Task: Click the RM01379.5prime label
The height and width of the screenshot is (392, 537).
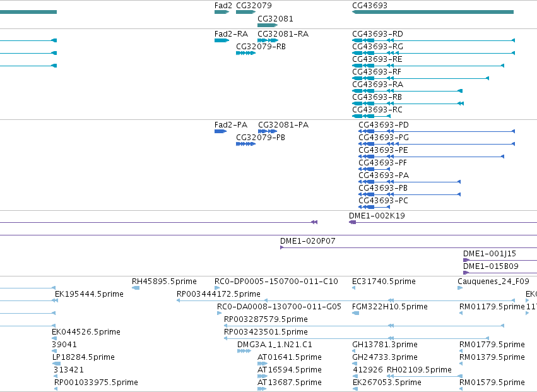Action: (x=492, y=358)
